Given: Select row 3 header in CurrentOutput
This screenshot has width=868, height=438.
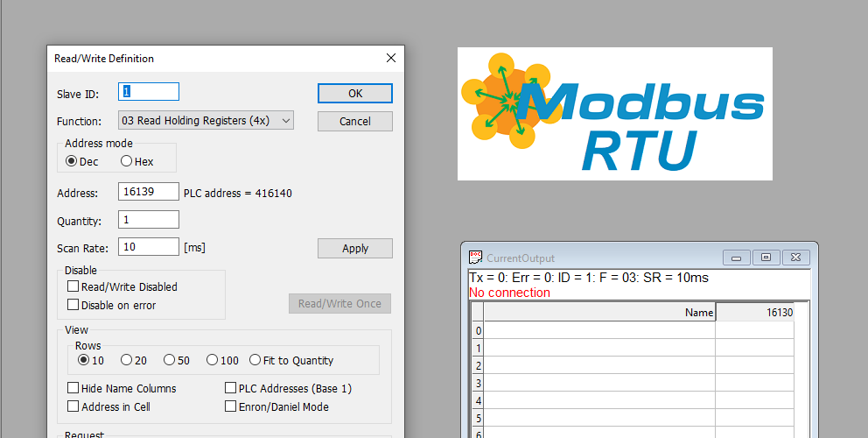Looking at the screenshot, I should (x=478, y=383).
